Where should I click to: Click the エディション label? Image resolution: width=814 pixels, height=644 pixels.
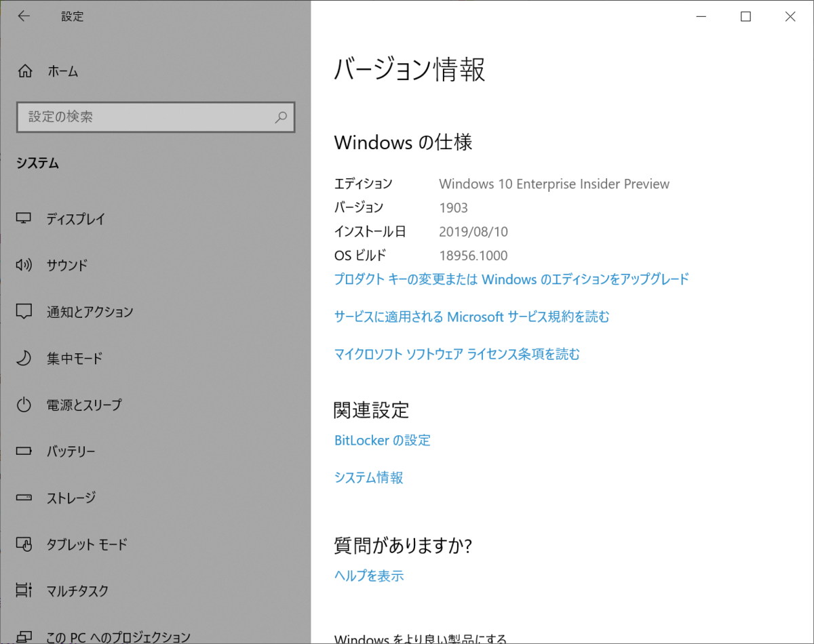[364, 184]
